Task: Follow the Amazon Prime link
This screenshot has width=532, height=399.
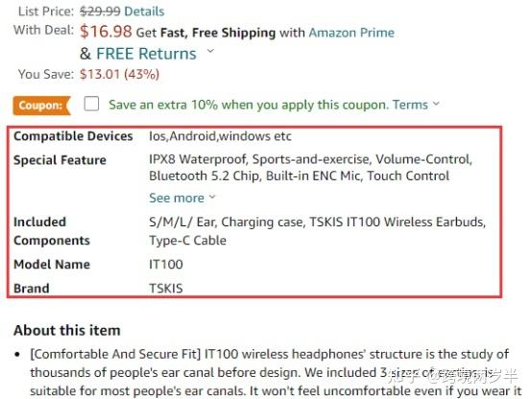Action: coord(351,33)
